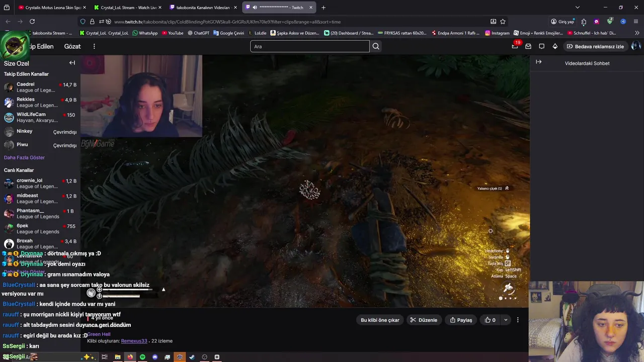The width and height of the screenshot is (644, 362).
Task: Click the Get Bits diamond icon
Action: pos(555,46)
